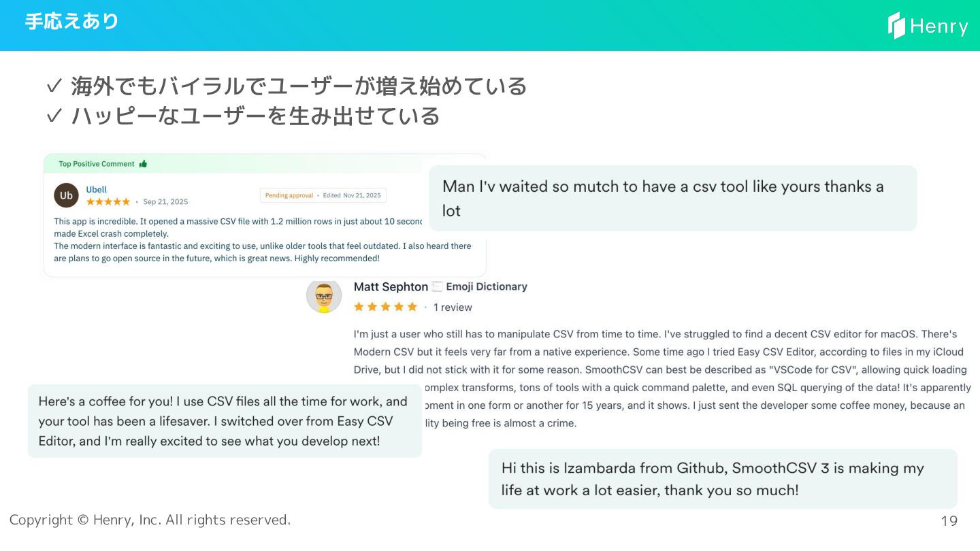Click Matt Sephton's profile avatar
This screenshot has width=980, height=551.
click(x=324, y=296)
